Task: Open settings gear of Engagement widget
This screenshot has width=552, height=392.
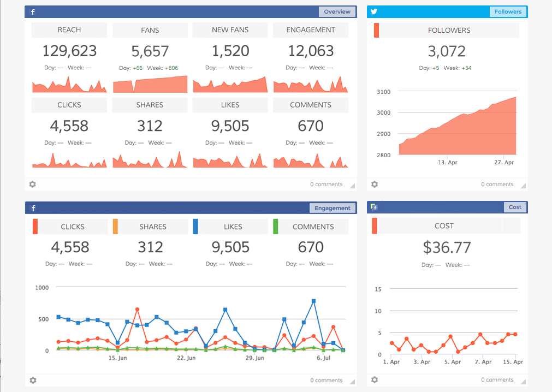Action: [x=32, y=380]
